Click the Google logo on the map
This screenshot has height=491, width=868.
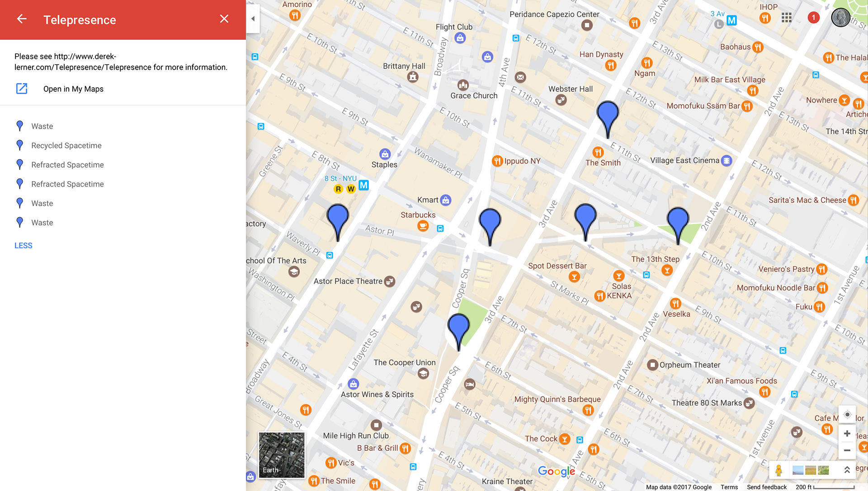[x=557, y=472]
